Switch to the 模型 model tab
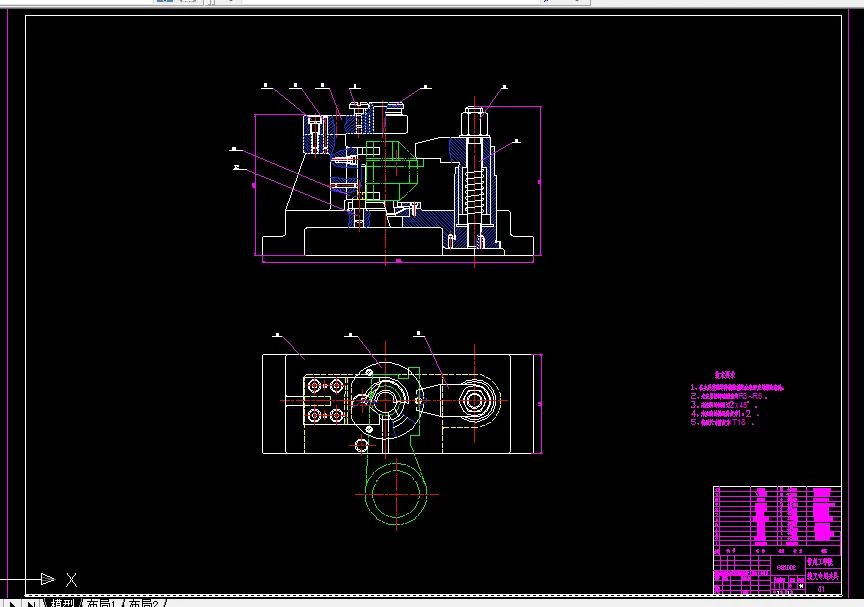Screen dimensions: 864x607 [62, 603]
